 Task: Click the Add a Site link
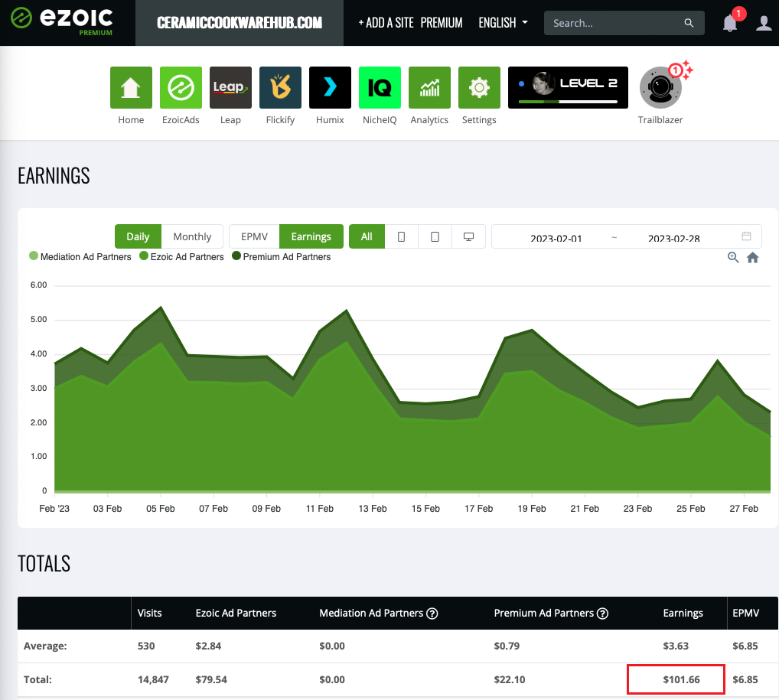pos(386,23)
